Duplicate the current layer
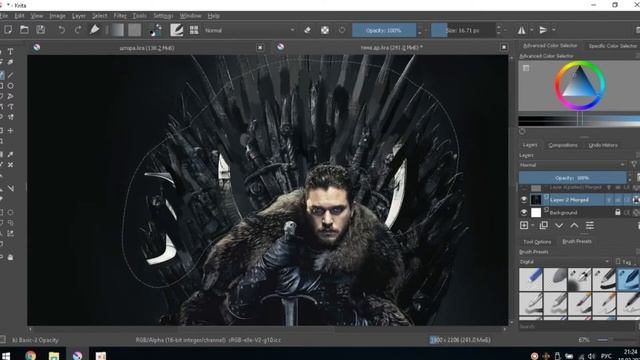Screen dimensions: 640x360 coord(543,225)
